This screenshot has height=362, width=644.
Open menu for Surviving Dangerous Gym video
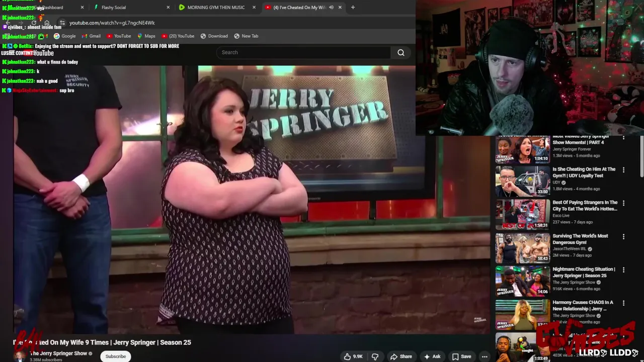[623, 236]
